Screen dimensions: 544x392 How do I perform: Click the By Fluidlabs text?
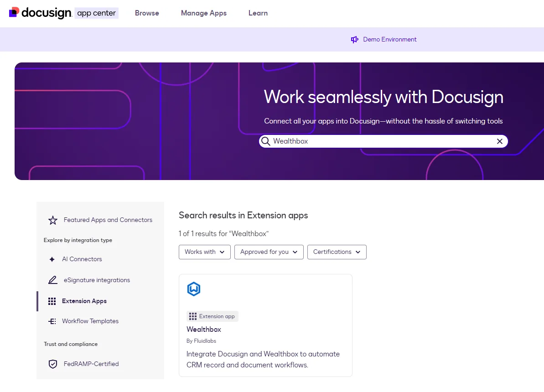click(x=201, y=341)
